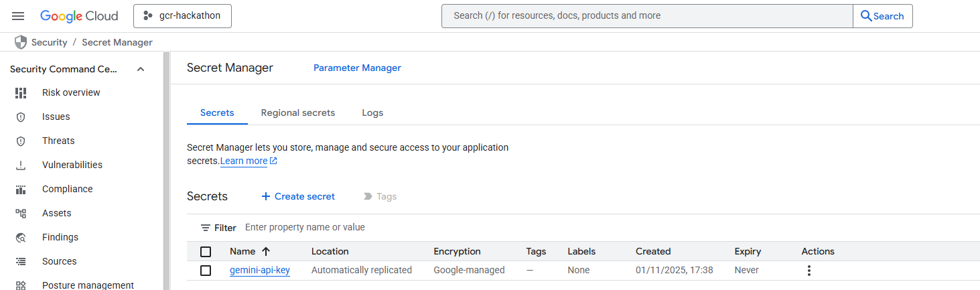
Task: Select the Compliance icon in sidebar
Action: point(21,189)
